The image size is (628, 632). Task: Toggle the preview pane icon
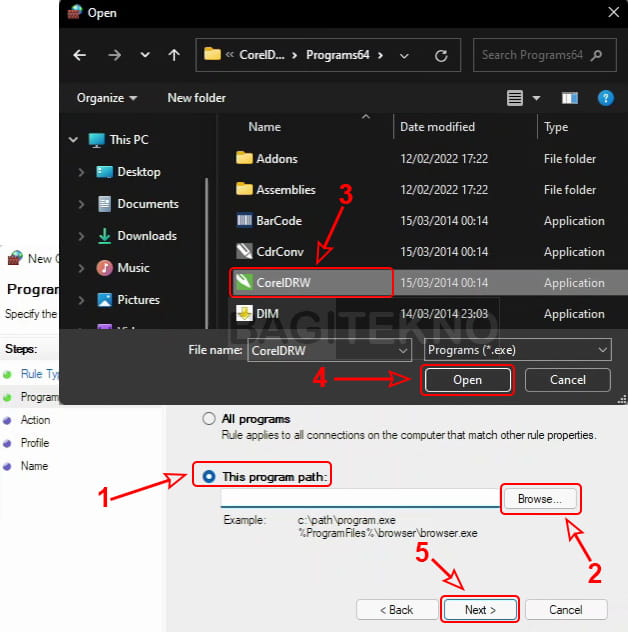tap(570, 98)
